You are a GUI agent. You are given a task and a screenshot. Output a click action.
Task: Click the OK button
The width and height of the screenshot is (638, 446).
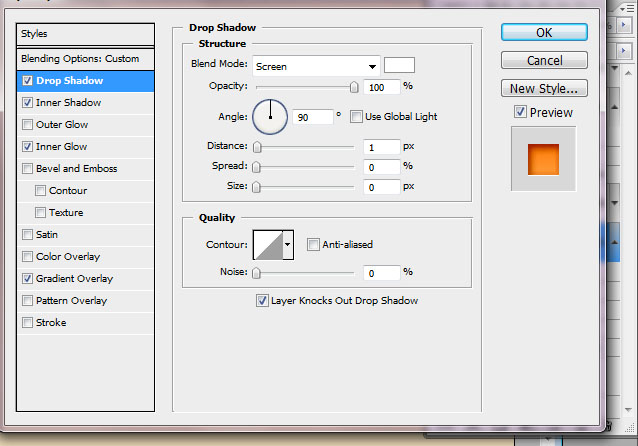point(544,32)
